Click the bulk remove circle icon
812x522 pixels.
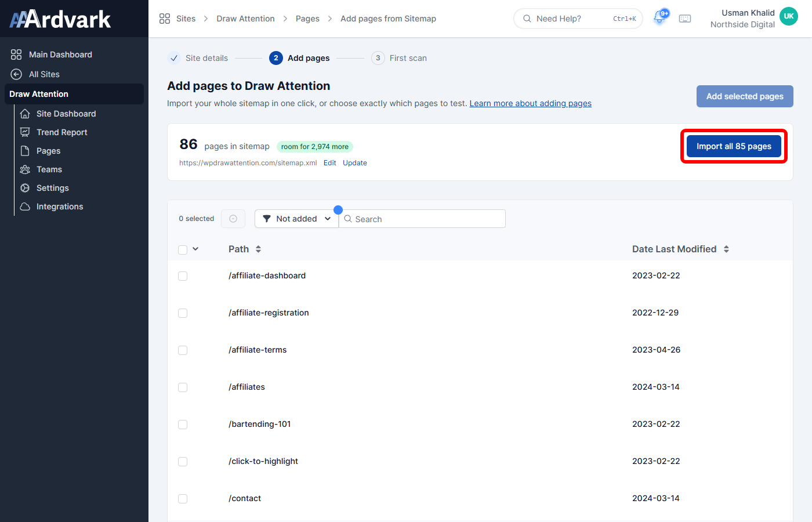(x=233, y=219)
